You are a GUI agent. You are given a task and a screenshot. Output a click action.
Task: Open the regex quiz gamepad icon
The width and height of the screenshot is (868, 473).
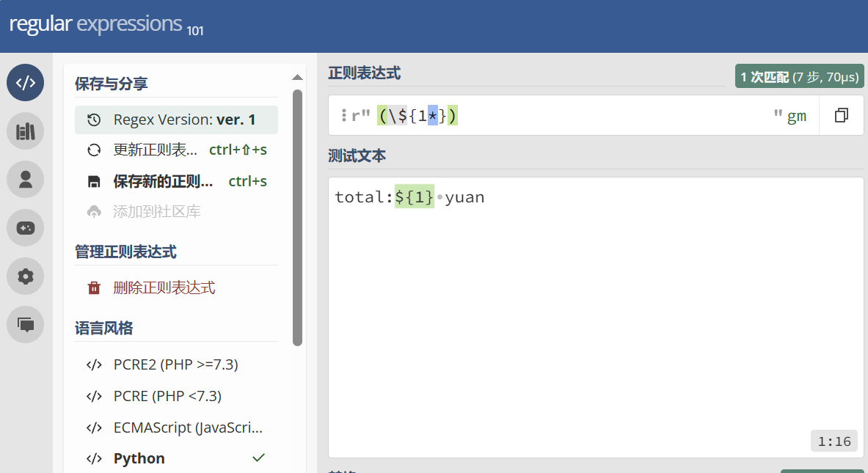click(26, 228)
